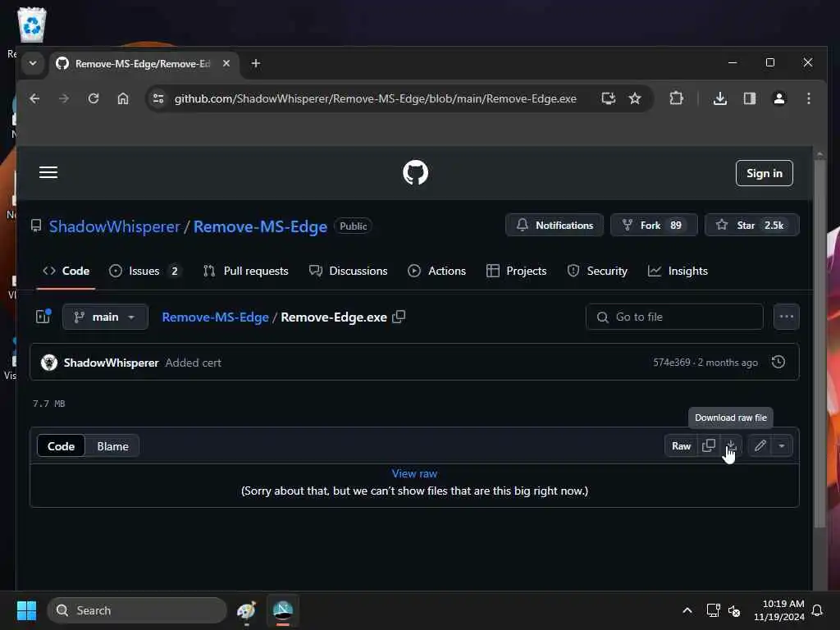Click the pencil edit file icon
Screen dimensions: 840x630
(x=760, y=445)
